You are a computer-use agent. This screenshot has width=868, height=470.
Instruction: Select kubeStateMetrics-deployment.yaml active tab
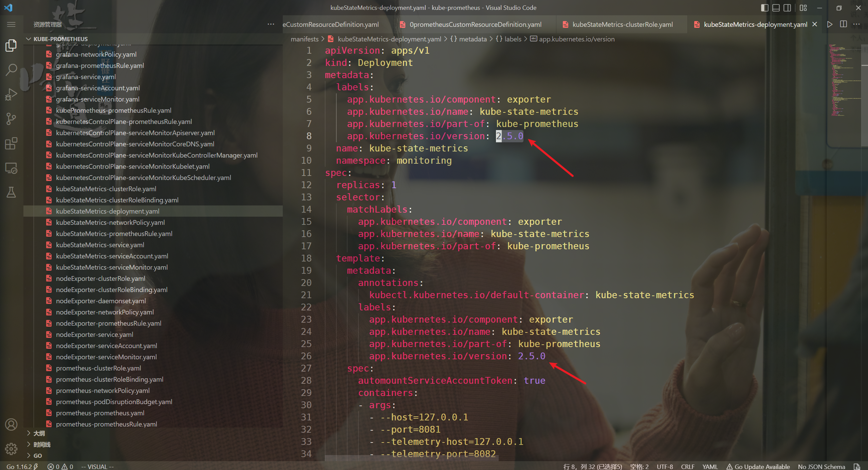(x=755, y=24)
